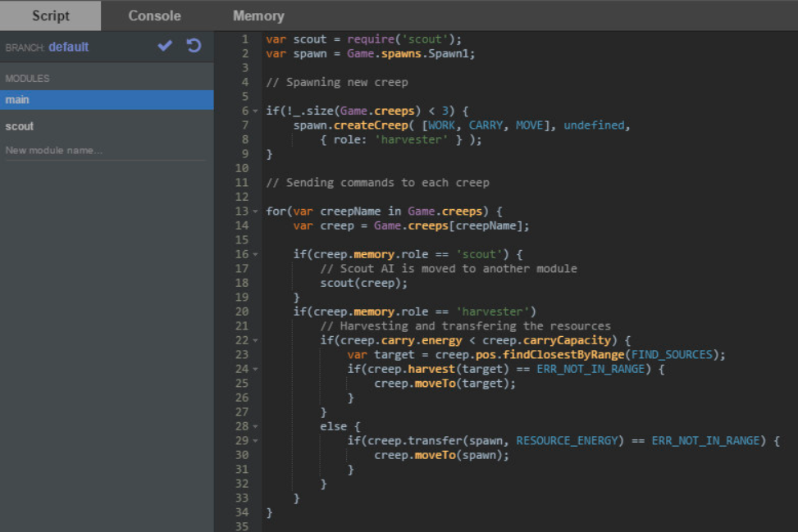This screenshot has width=798, height=532.
Task: Collapse the fold arrow at line 29
Action: (x=256, y=440)
